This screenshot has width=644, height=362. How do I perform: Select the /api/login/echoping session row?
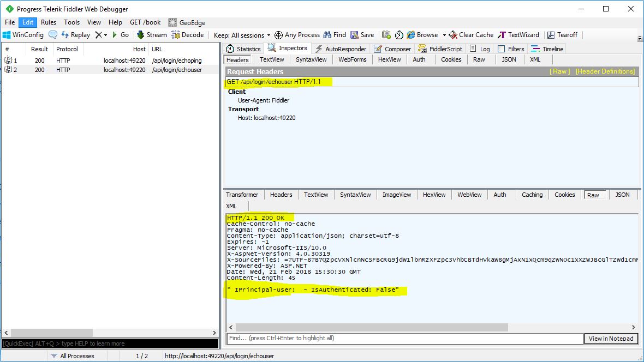pyautogui.click(x=110, y=61)
